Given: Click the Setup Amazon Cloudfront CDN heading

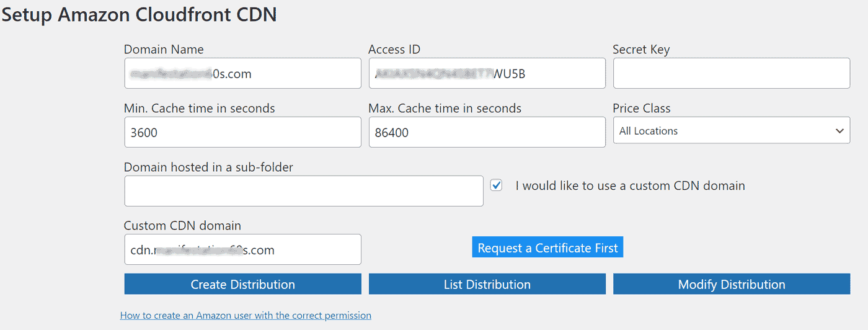Looking at the screenshot, I should click(139, 15).
